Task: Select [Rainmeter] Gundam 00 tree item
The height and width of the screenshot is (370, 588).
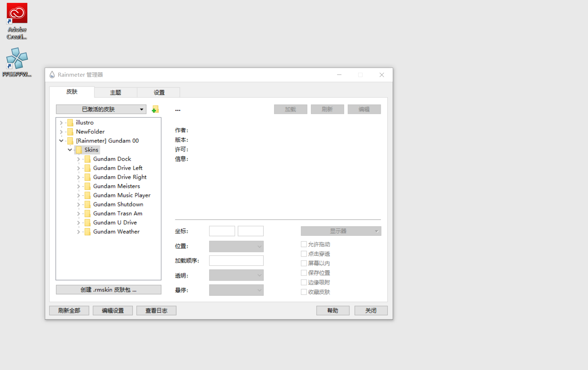Action: 107,141
